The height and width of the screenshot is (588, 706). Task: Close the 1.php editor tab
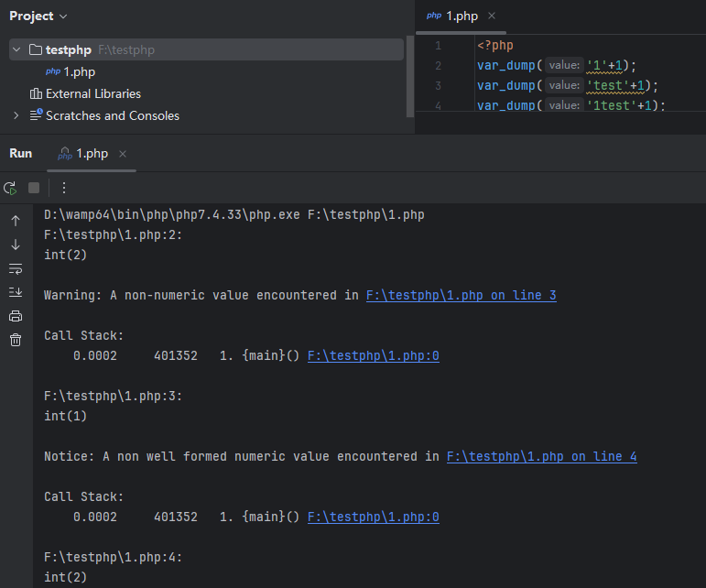pos(492,16)
